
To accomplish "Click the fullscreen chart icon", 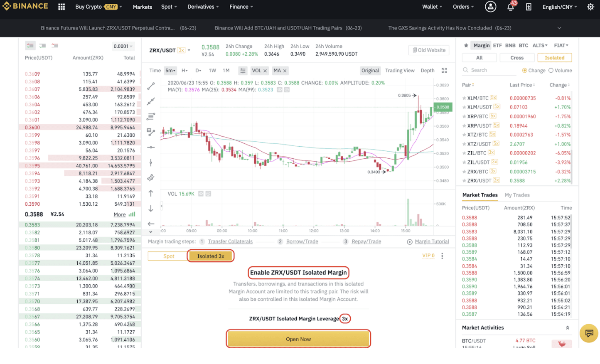I will 444,71.
